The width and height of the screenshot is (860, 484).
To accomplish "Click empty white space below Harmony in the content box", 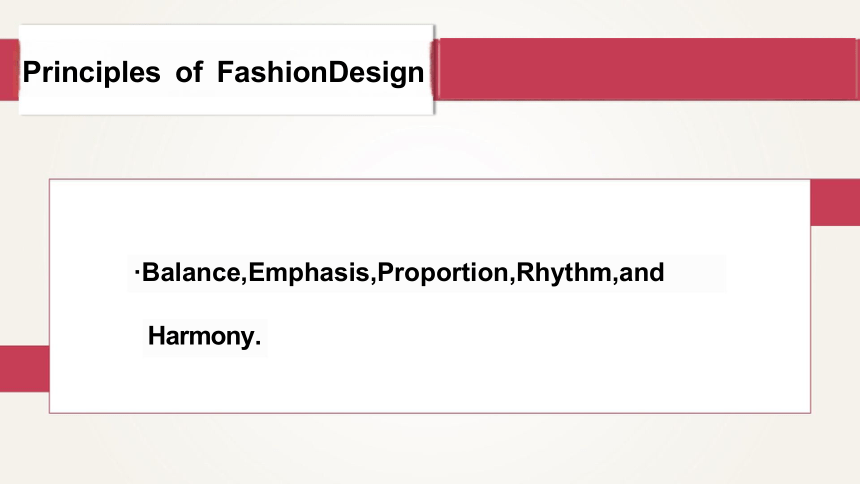I will click(429, 384).
